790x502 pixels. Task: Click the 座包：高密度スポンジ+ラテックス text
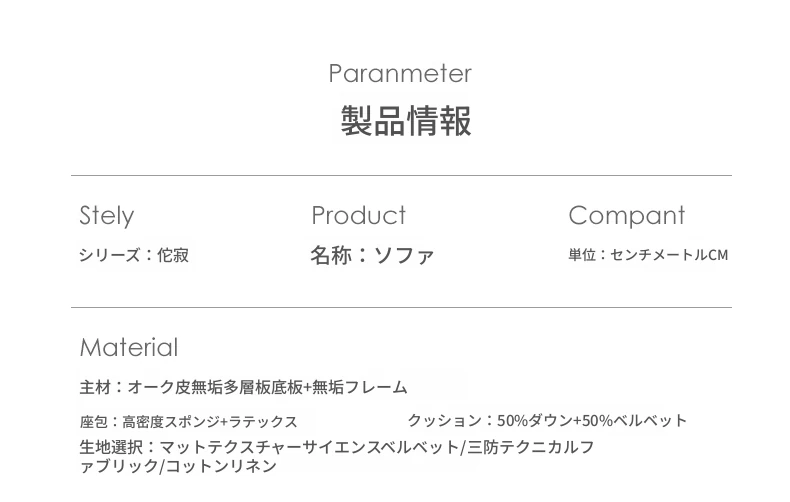click(x=188, y=421)
